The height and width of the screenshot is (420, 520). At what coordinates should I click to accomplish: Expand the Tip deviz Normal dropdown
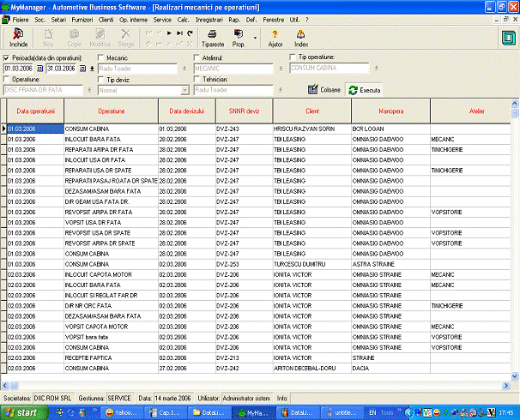point(184,89)
